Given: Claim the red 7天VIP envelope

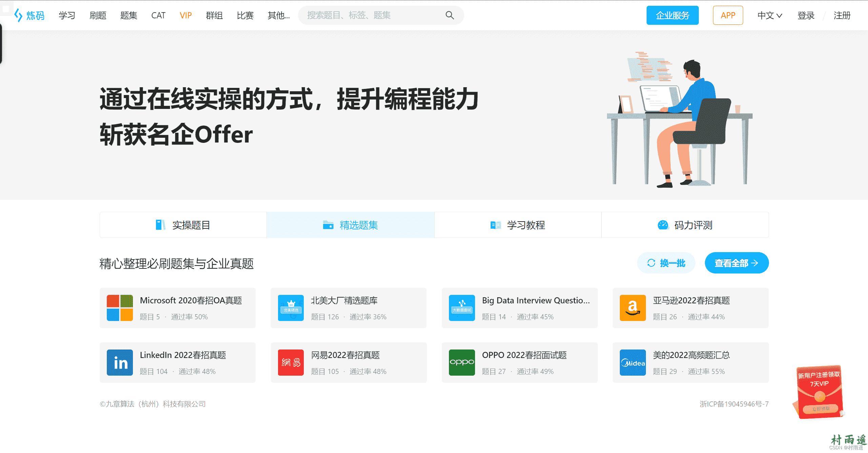Looking at the screenshot, I should (x=820, y=409).
